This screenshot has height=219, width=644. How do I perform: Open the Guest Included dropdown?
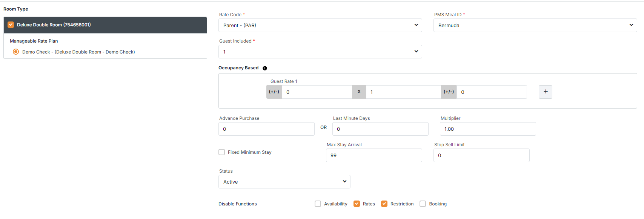[x=320, y=52]
